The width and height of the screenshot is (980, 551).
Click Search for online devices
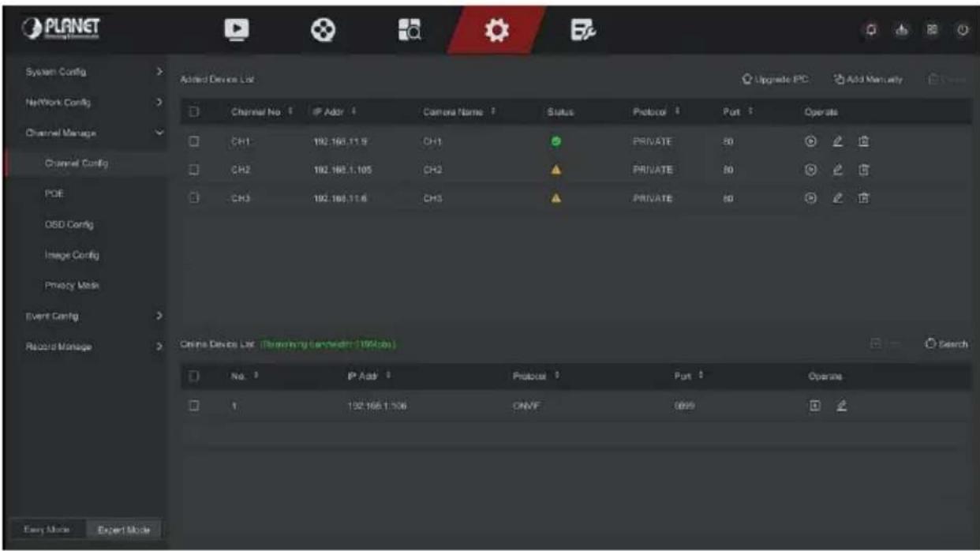pyautogui.click(x=947, y=344)
